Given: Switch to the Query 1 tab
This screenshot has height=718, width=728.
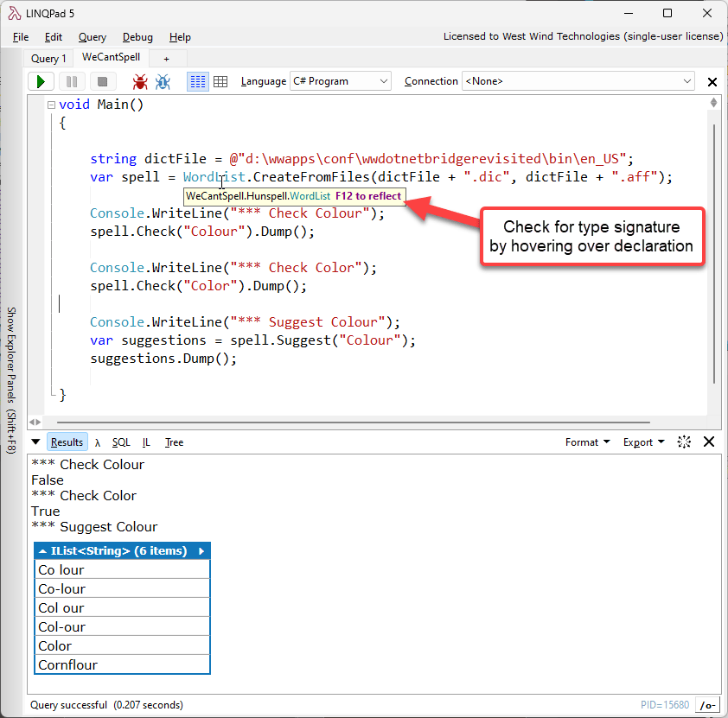Looking at the screenshot, I should [x=48, y=58].
